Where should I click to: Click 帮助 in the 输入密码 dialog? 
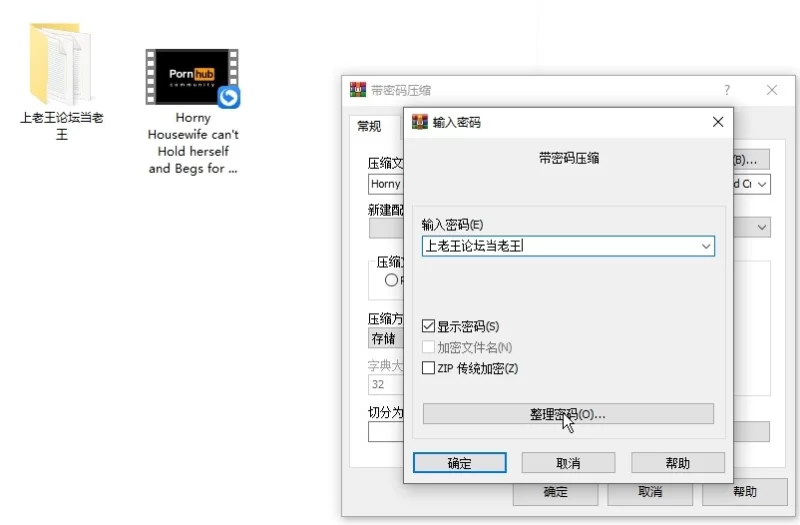[x=678, y=463]
